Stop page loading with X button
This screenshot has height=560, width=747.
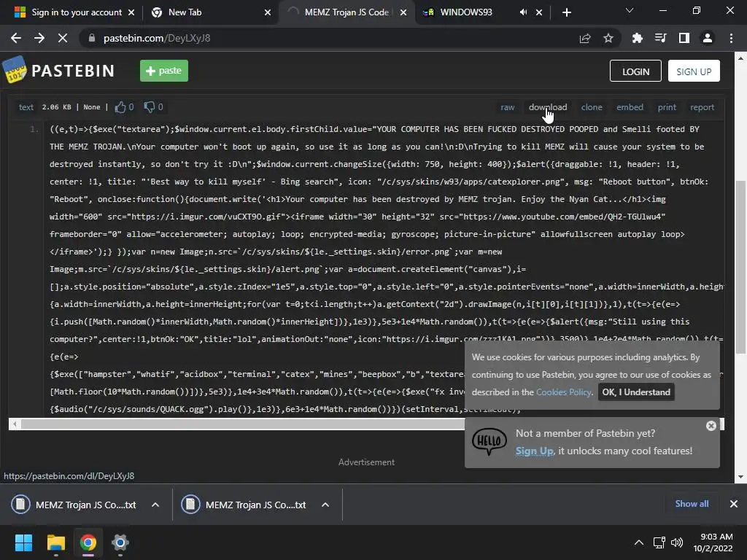(x=63, y=38)
